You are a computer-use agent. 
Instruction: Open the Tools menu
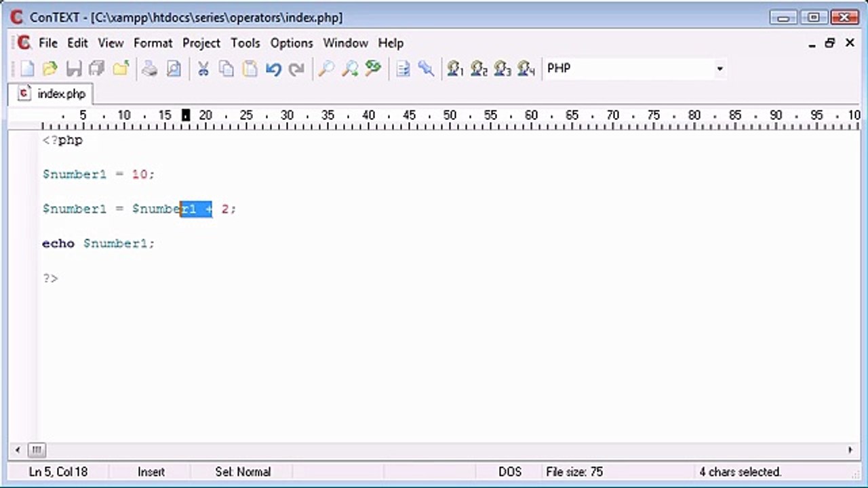click(245, 43)
